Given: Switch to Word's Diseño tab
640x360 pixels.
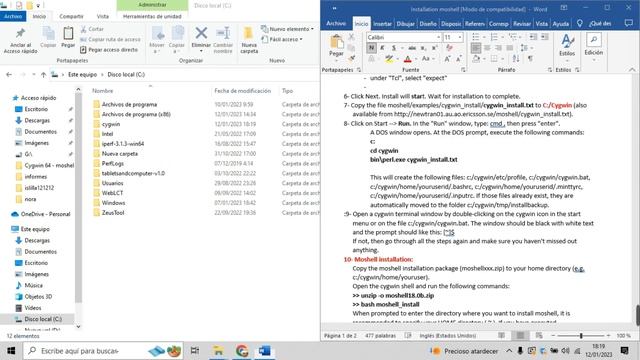Looking at the screenshot, I should (428, 24).
